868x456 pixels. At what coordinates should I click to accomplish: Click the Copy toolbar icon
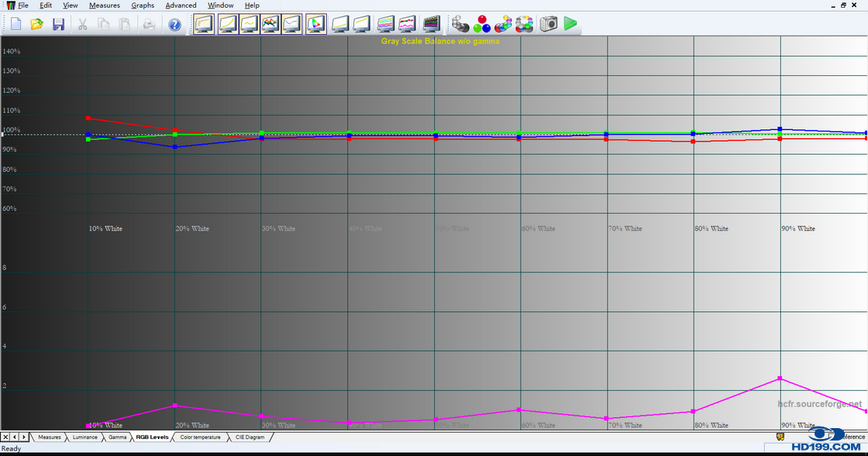tap(104, 24)
